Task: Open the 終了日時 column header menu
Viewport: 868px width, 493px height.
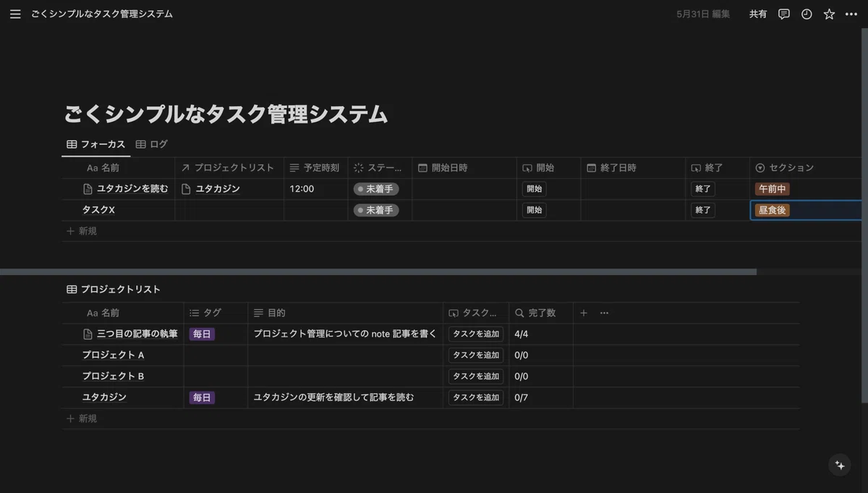Action: pos(633,167)
